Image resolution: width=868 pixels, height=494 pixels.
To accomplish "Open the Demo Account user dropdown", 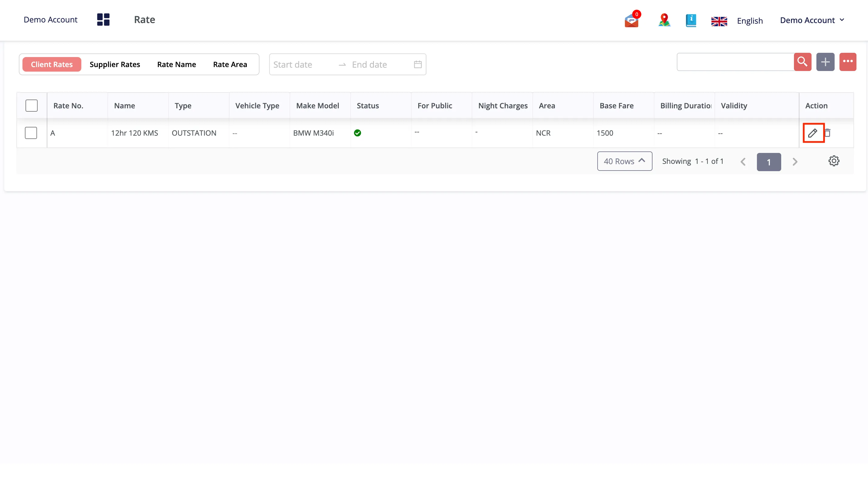I will tap(812, 20).
